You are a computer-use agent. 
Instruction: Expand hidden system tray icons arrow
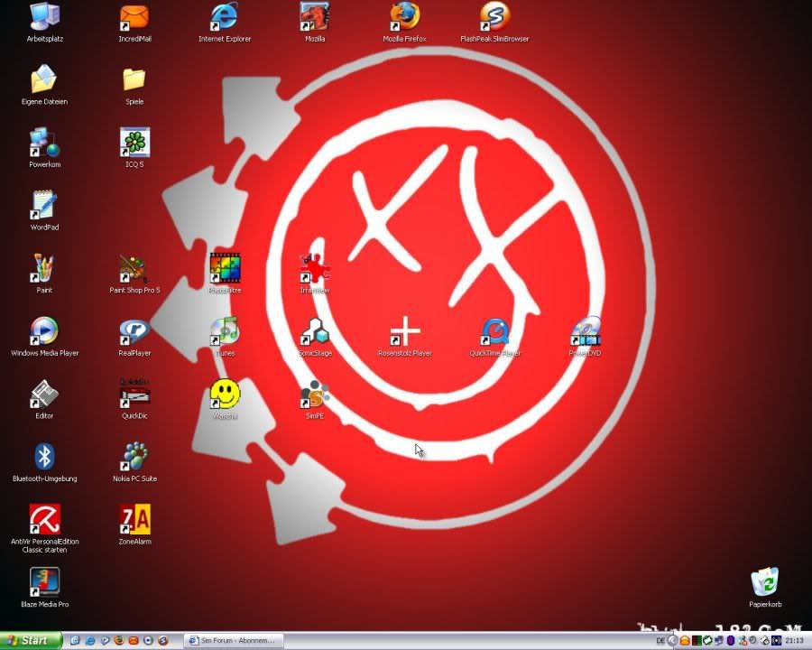(672, 641)
